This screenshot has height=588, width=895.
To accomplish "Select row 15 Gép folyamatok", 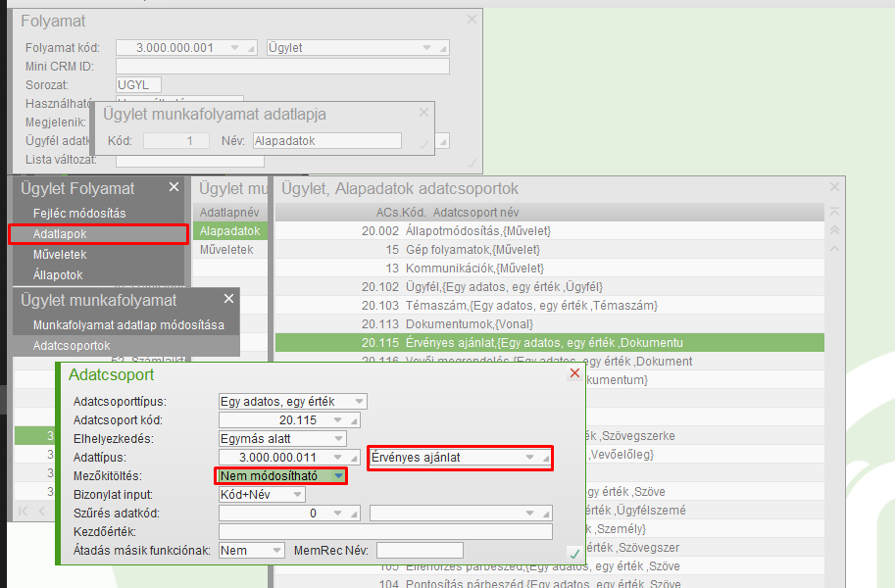I will click(x=550, y=250).
